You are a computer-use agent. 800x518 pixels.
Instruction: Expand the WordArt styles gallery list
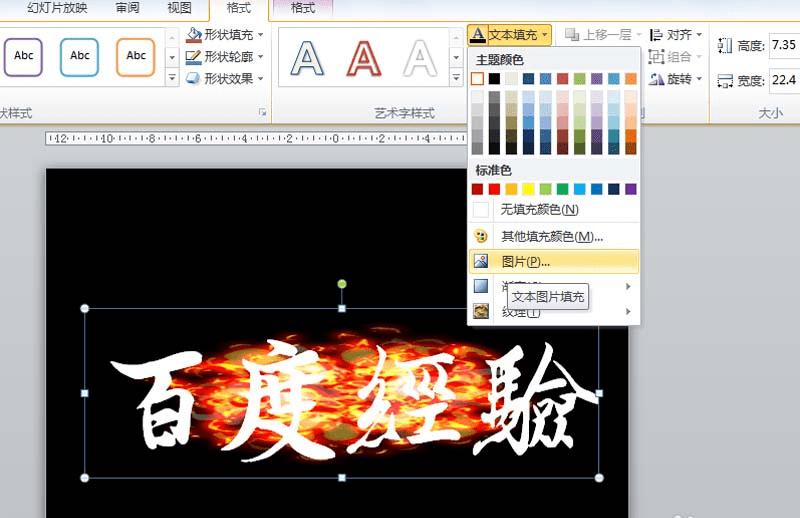(456, 78)
